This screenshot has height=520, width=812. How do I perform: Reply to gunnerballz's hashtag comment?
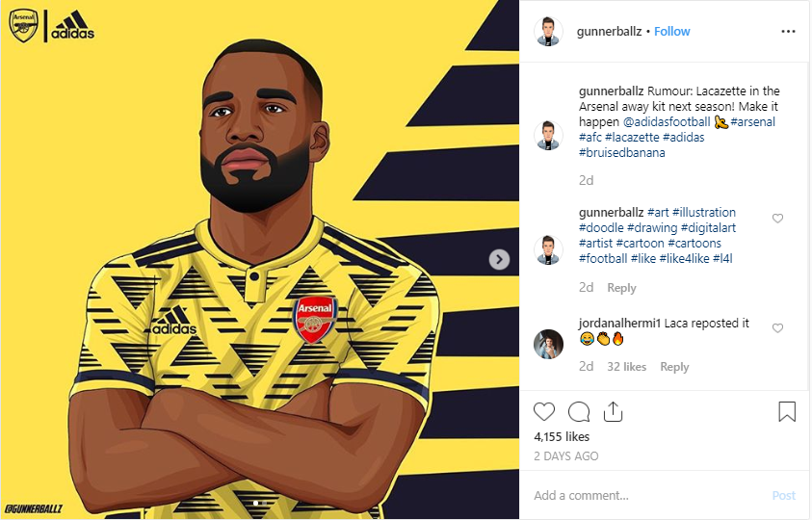click(621, 288)
